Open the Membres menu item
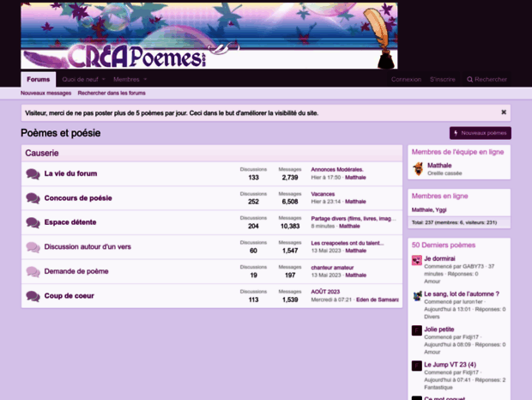The image size is (532, 400). (x=126, y=79)
